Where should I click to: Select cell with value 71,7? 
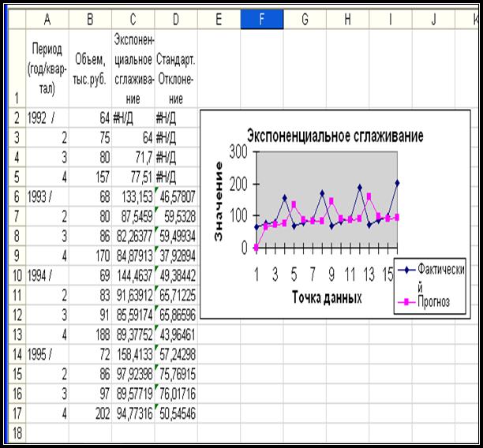click(x=133, y=157)
